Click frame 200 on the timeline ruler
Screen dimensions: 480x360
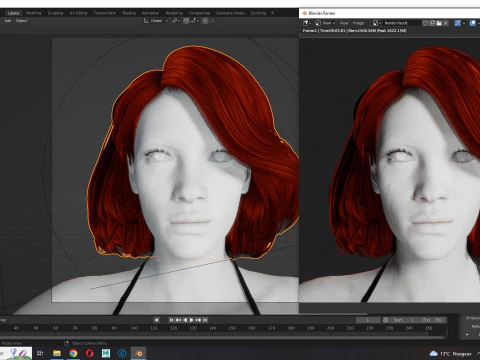(330, 328)
